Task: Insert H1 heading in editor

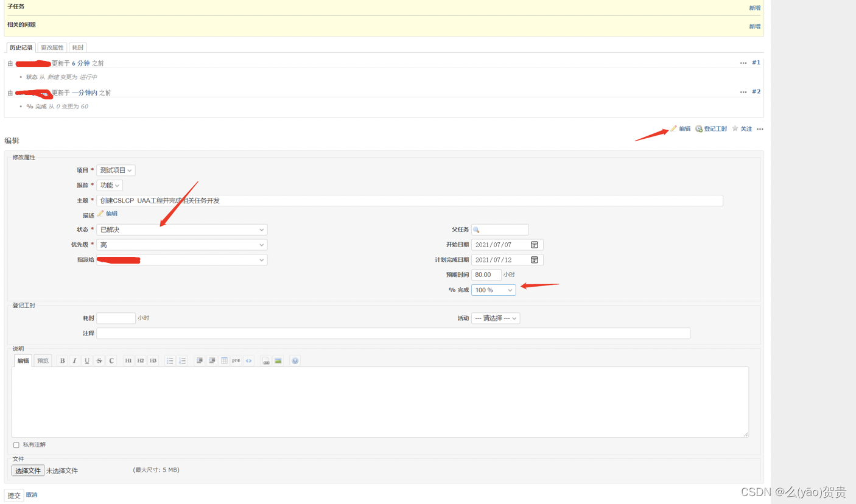Action: click(x=128, y=361)
